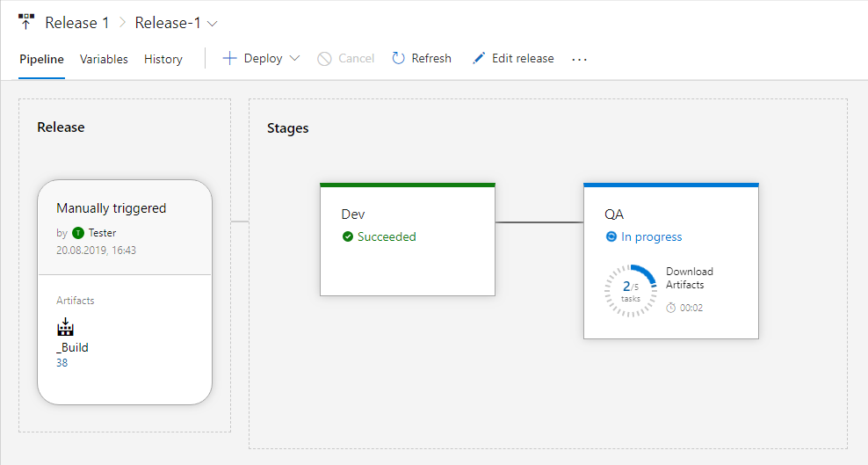Open the Deploy dropdown arrow
The width and height of the screenshot is (868, 465).
[294, 58]
